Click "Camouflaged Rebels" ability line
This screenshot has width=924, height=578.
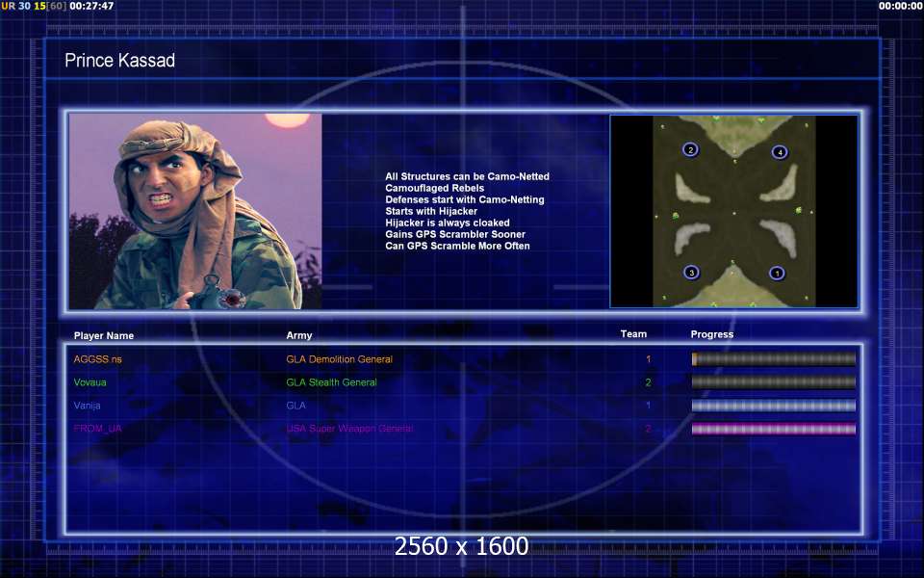[435, 188]
